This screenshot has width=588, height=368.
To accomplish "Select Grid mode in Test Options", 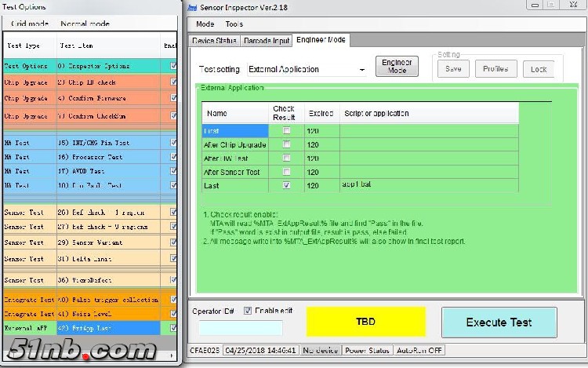I will coord(30,24).
